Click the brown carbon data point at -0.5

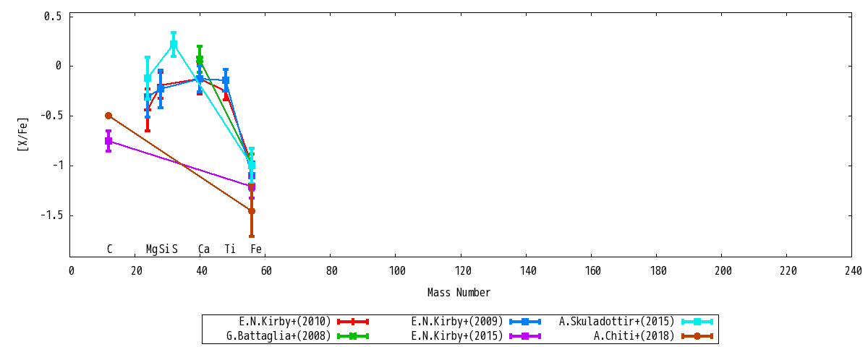[x=109, y=116]
